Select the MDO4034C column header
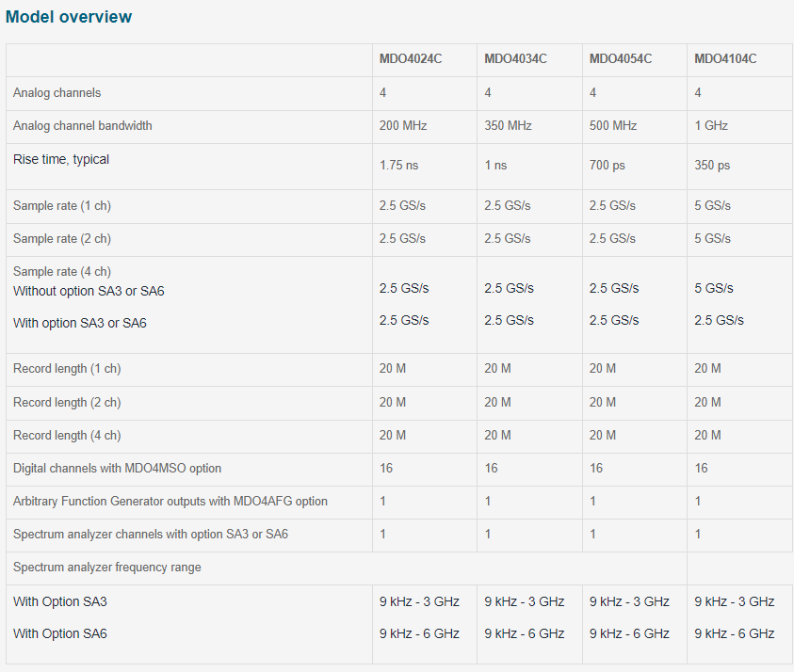 pos(515,58)
